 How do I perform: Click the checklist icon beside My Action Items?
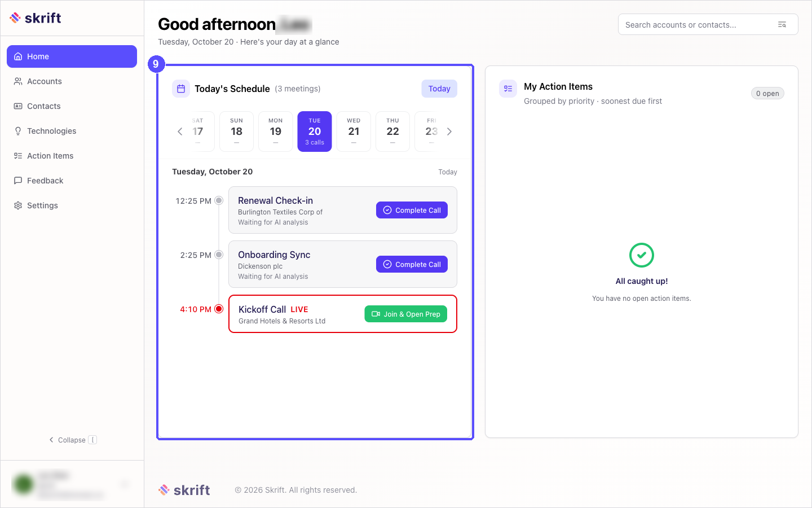click(x=508, y=89)
